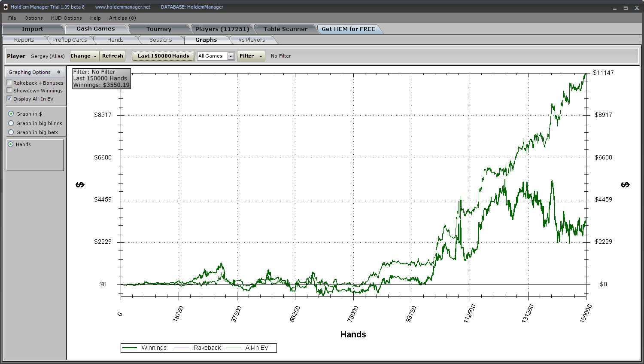Enable the Rakeback + Bonuses checkbox
644x364 pixels.
point(9,83)
